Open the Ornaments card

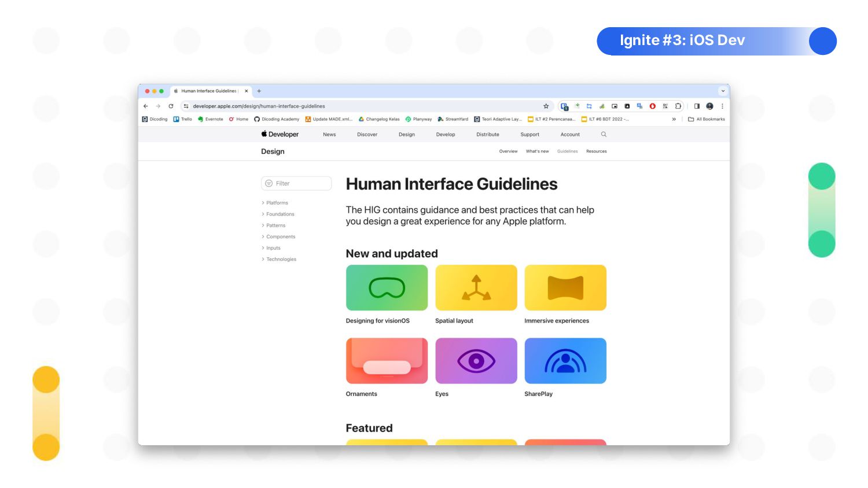click(x=387, y=368)
